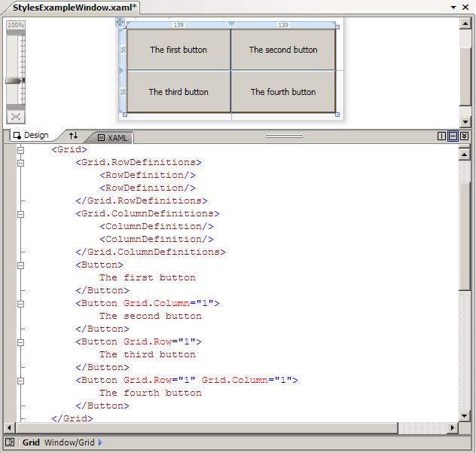Click the designer zoom slider thumb
Image resolution: width=476 pixels, height=453 pixels.
(15, 81)
